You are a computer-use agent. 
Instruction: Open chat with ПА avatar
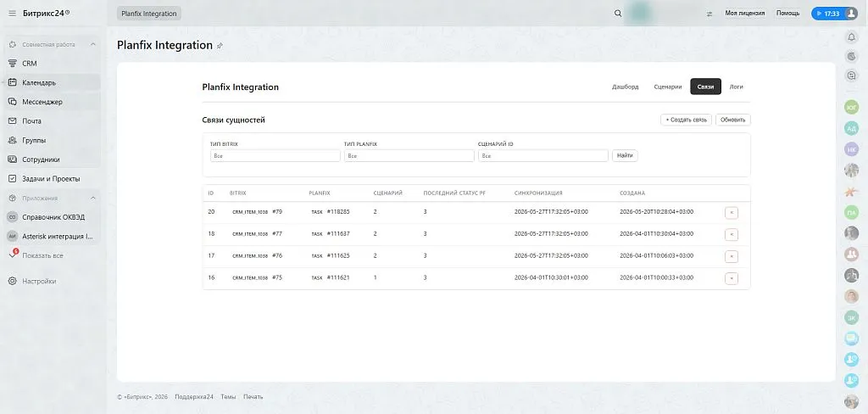(x=851, y=212)
